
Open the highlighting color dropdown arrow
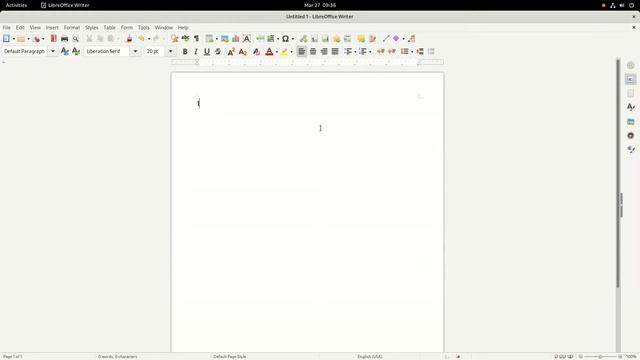pyautogui.click(x=291, y=52)
